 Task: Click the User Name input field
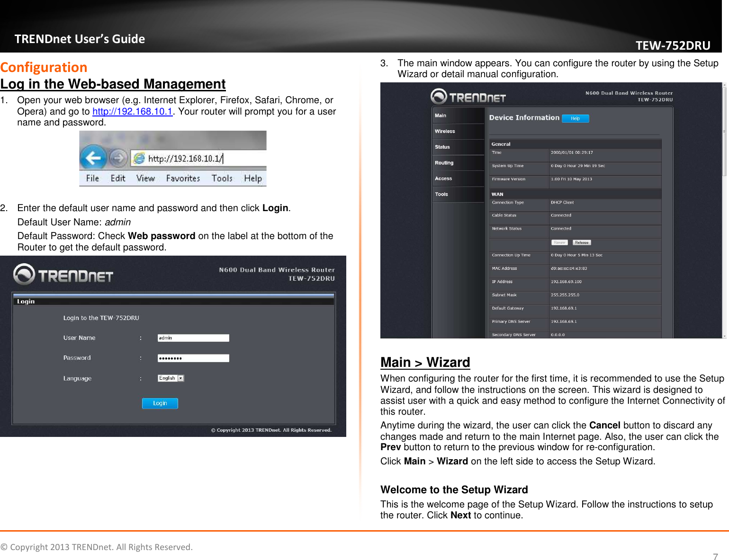point(193,338)
